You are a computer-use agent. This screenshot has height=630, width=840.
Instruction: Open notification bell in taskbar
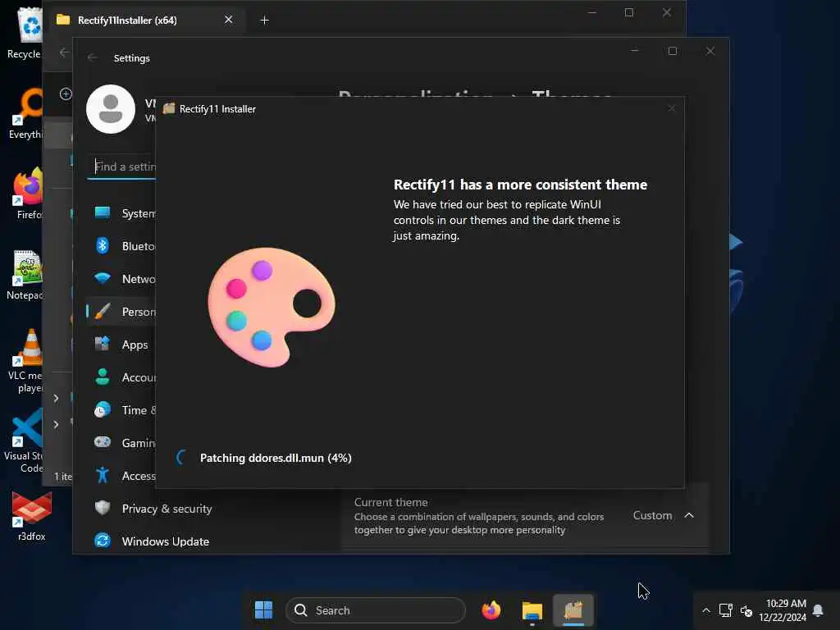pyautogui.click(x=818, y=610)
